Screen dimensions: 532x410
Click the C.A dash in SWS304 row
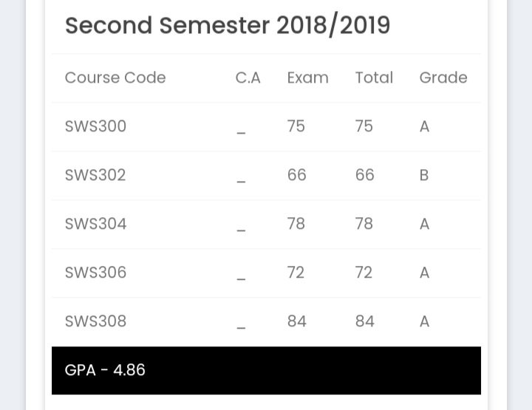[241, 230]
